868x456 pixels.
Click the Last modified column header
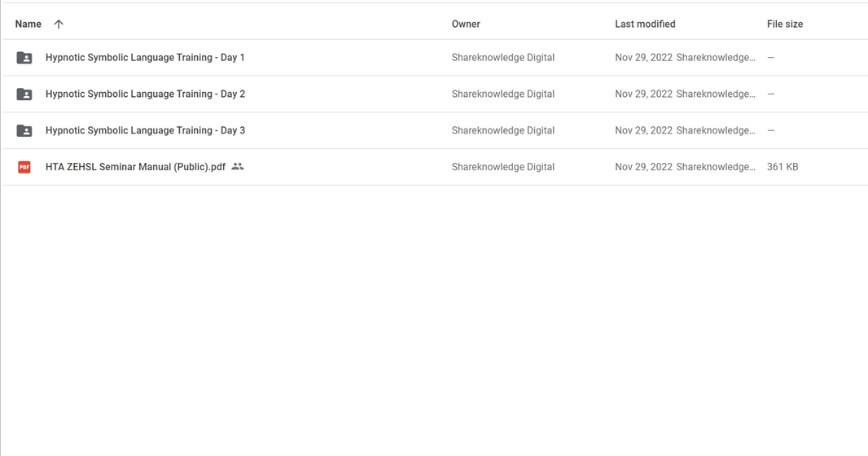click(x=645, y=24)
